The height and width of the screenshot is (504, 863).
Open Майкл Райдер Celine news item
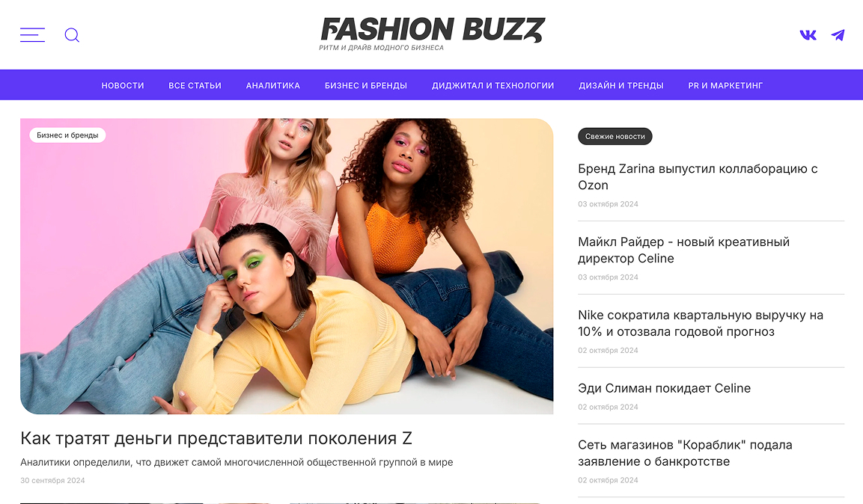[683, 250]
